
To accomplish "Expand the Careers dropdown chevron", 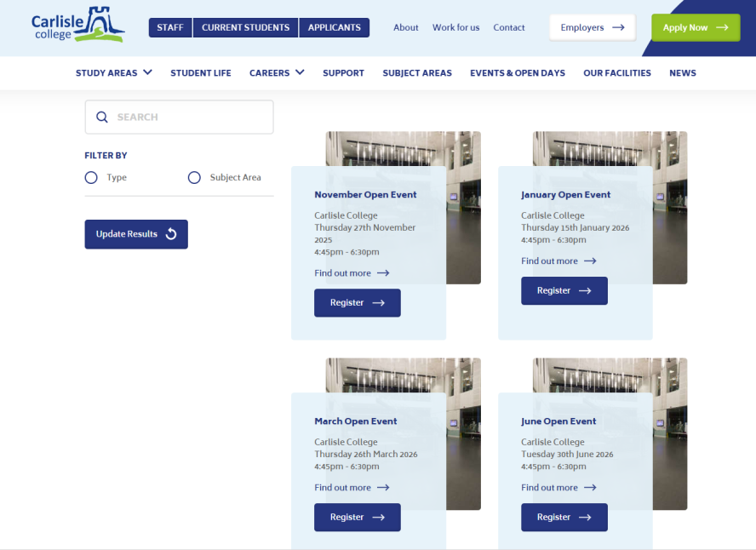I will (300, 73).
